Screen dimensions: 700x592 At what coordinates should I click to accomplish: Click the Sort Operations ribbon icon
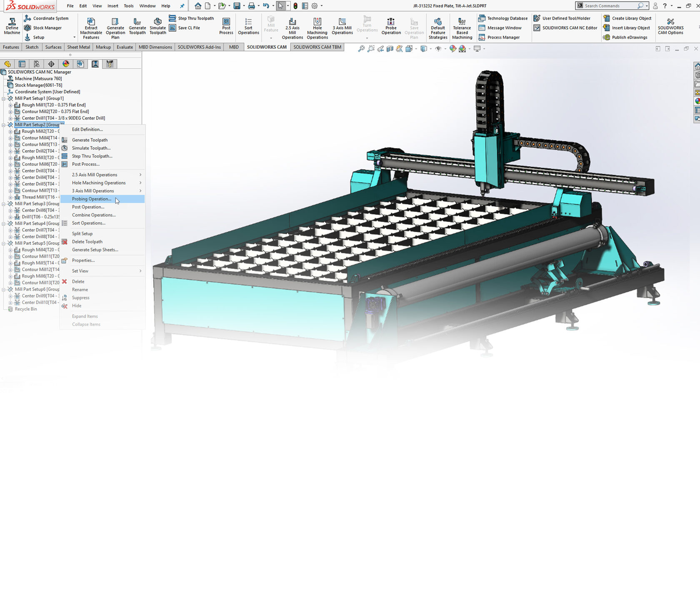click(248, 26)
